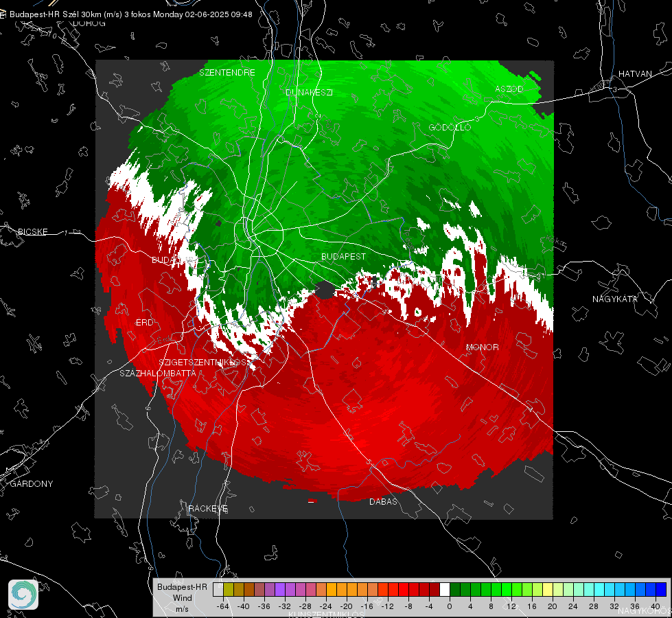Viewport: 672px width, 618px height.
Task: Click the DABAS city label
Action: (384, 501)
